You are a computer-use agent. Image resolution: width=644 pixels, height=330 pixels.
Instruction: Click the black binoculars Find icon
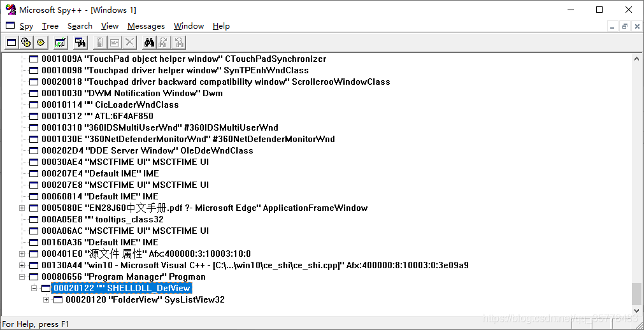[x=149, y=42]
